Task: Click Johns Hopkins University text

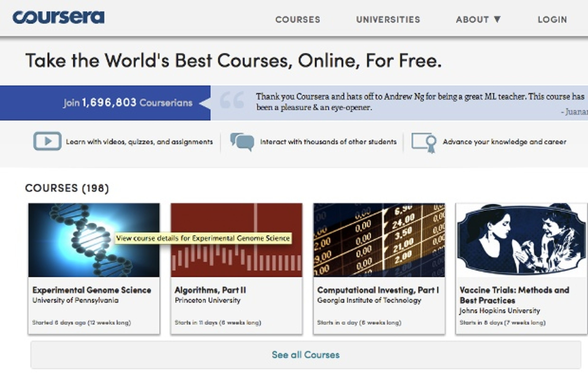Action: [500, 311]
